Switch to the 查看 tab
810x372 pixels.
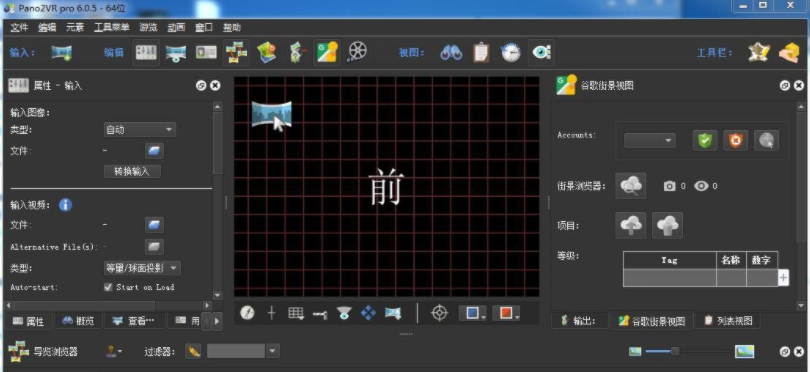pos(134,321)
